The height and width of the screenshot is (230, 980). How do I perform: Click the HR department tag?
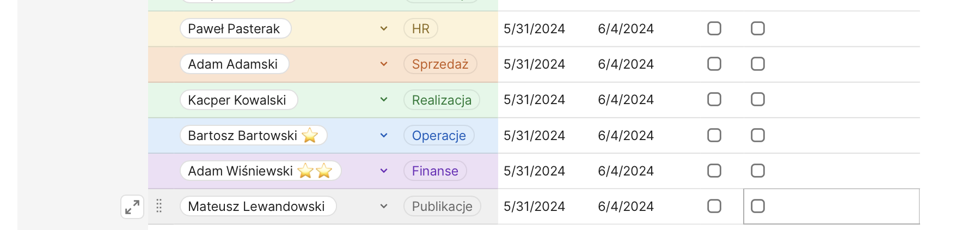pos(421,29)
